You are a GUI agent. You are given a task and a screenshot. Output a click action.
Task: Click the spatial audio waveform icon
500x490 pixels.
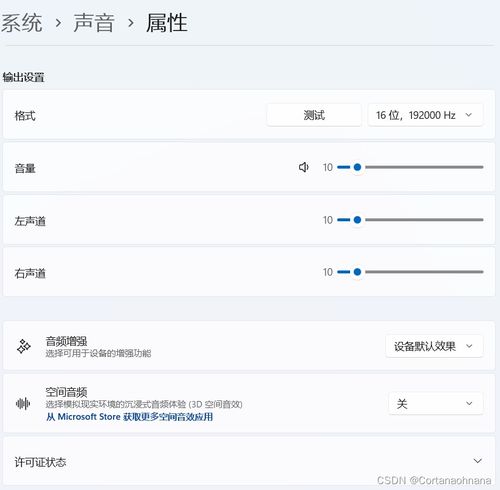23,404
